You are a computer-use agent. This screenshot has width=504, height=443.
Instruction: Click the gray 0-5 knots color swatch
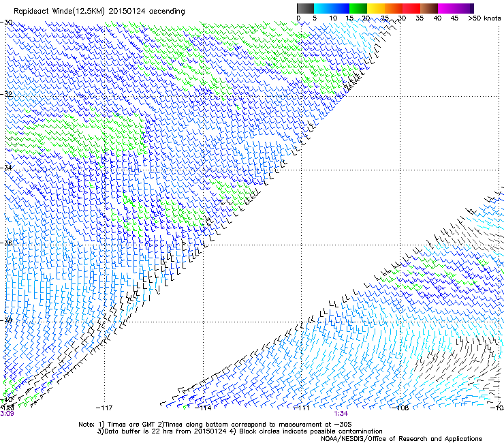tap(305, 8)
